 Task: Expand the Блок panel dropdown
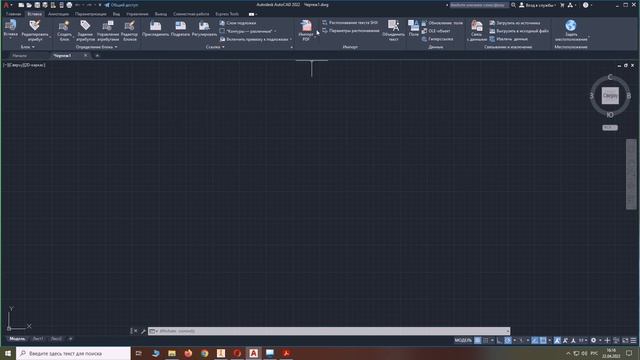point(28,47)
